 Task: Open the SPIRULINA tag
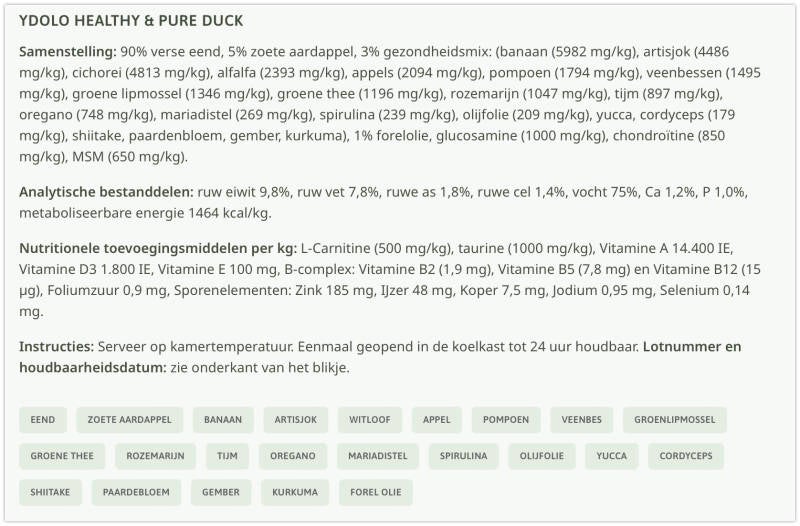click(463, 456)
